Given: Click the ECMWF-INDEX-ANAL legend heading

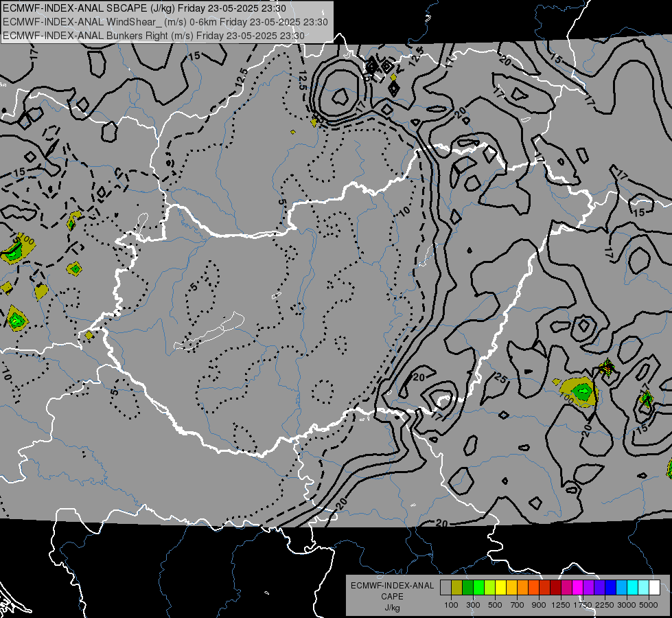Looking at the screenshot, I should click(x=392, y=586).
